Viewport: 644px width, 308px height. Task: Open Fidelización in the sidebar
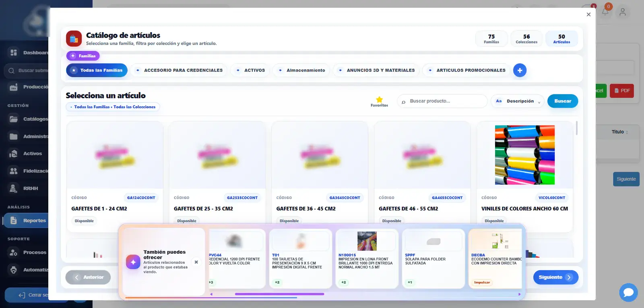pyautogui.click(x=28, y=171)
